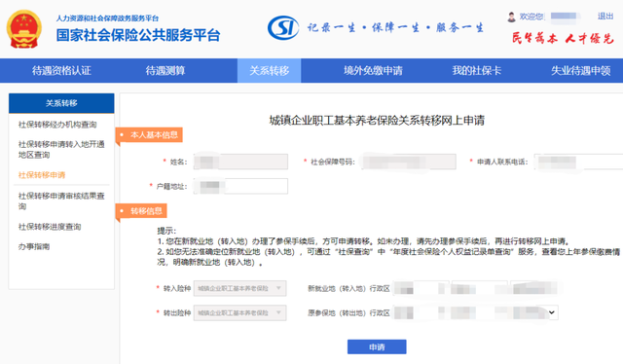The height and width of the screenshot is (364, 623).
Task: Click the 姓名 input field
Action: point(240,162)
